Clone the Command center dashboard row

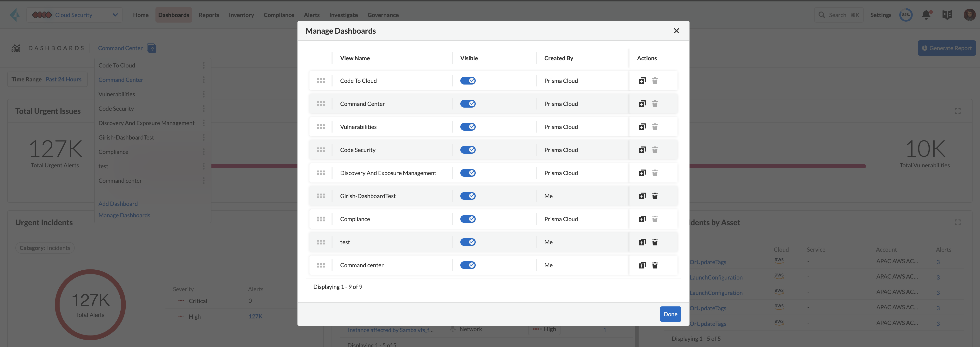[642, 265]
